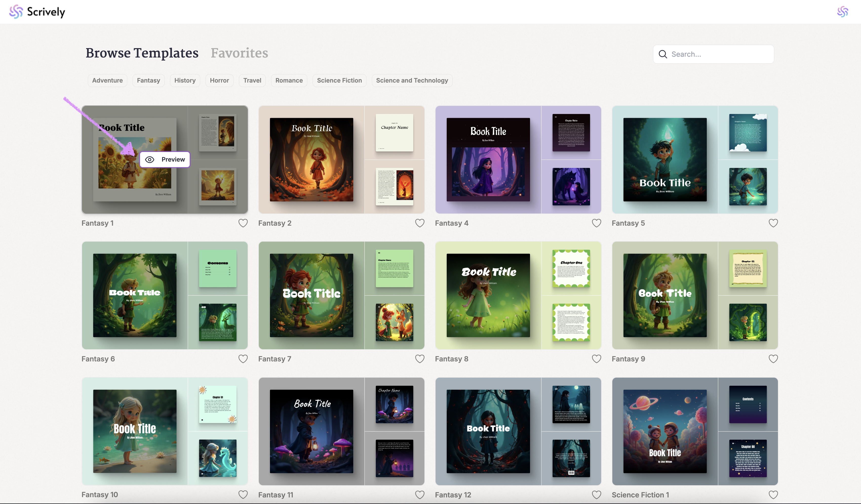Select the Adventure category filter

(107, 81)
